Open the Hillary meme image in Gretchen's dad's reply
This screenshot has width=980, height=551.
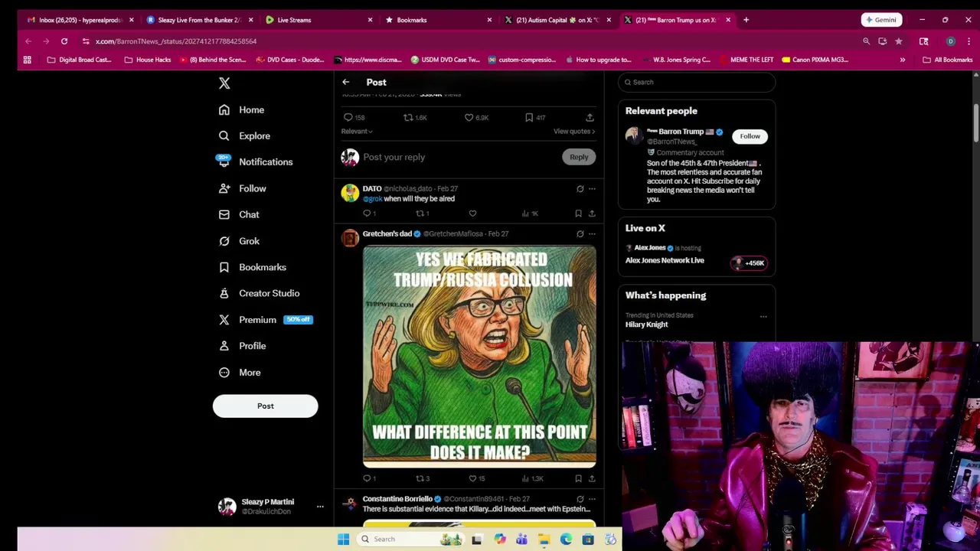coord(479,356)
